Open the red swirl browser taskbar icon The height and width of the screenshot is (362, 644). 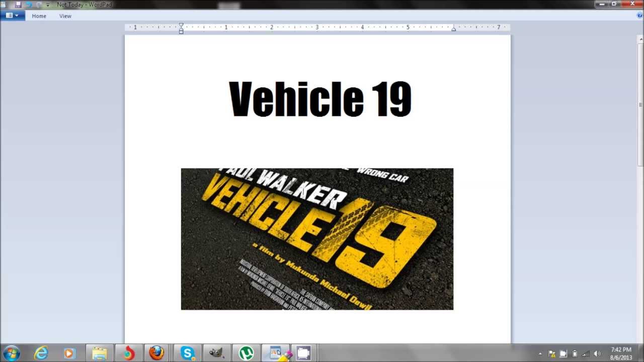(x=128, y=353)
